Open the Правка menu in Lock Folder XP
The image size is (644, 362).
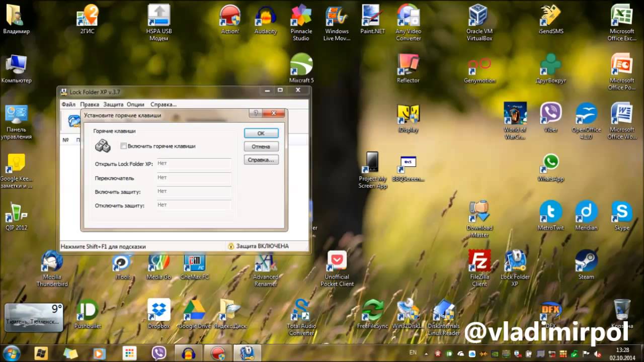(90, 105)
